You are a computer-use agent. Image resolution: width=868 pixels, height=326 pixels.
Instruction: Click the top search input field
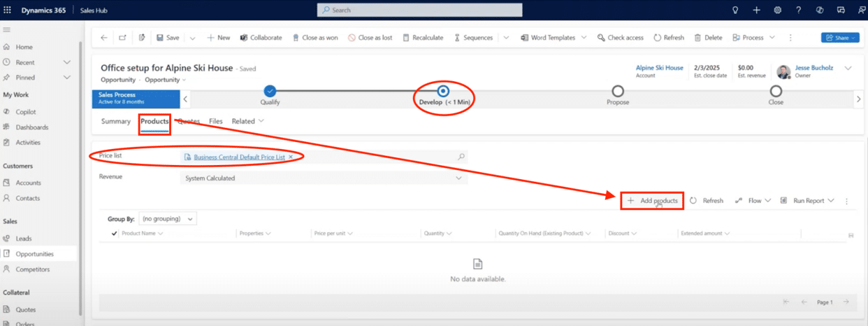(x=419, y=10)
